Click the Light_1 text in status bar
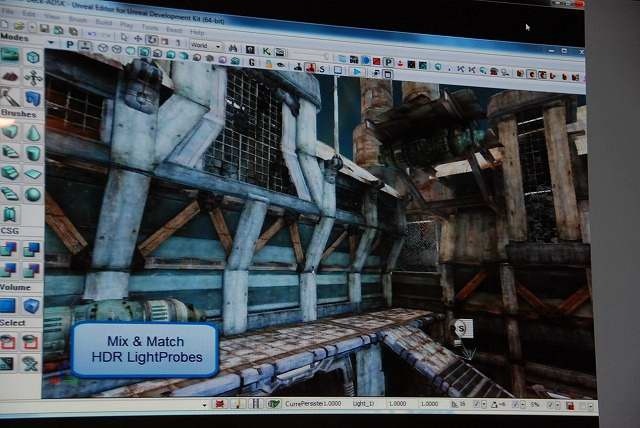 (x=363, y=404)
